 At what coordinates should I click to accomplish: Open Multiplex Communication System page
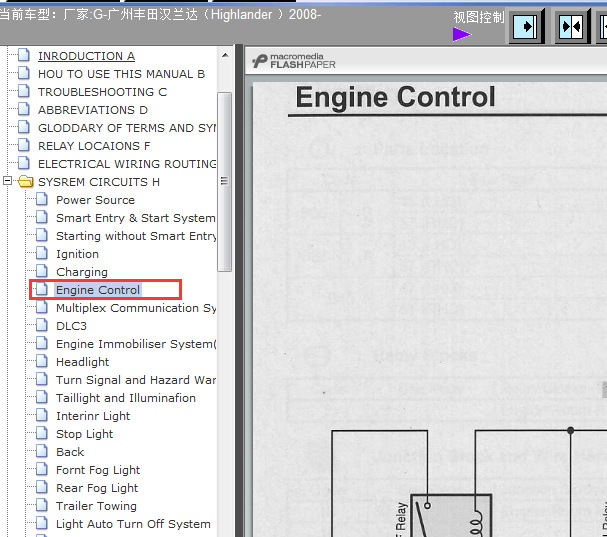136,308
